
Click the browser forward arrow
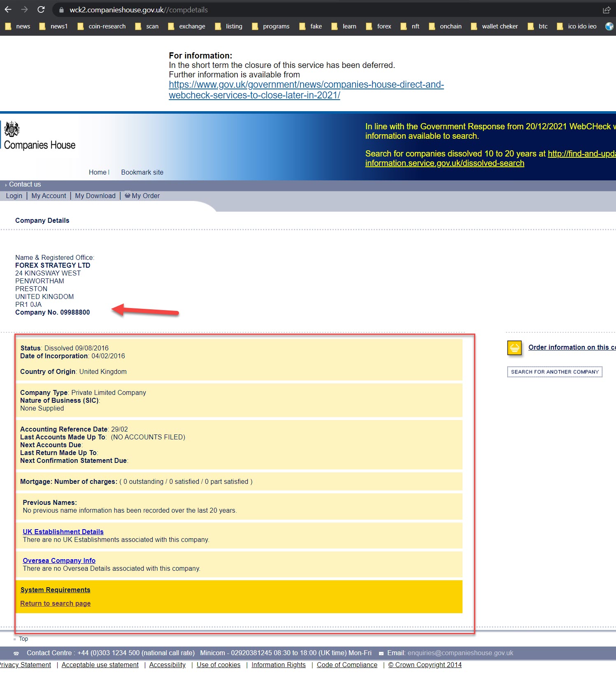(24, 9)
